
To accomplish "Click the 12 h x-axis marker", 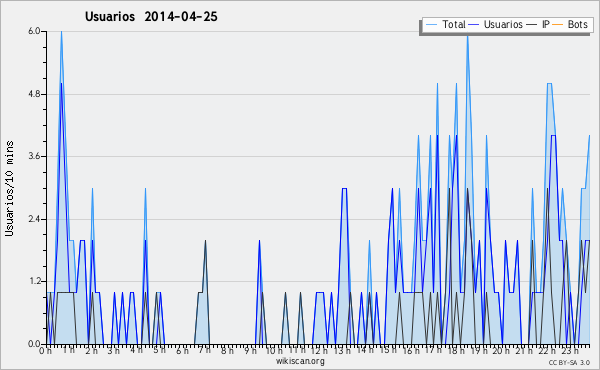I will pos(318,351).
